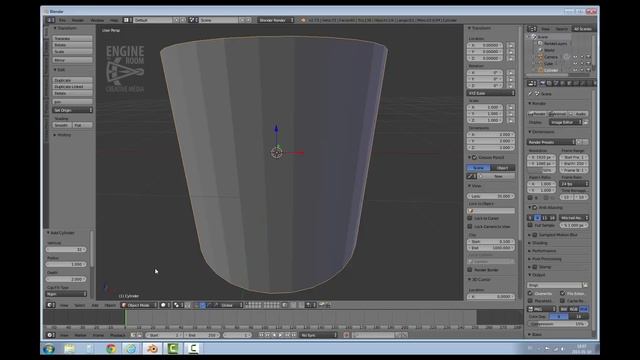Click play animation in timeline

coord(281,335)
